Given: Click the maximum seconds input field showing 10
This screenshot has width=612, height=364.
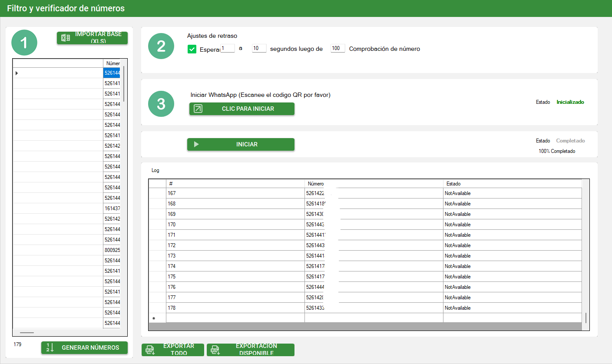Looking at the screenshot, I should coord(259,48).
